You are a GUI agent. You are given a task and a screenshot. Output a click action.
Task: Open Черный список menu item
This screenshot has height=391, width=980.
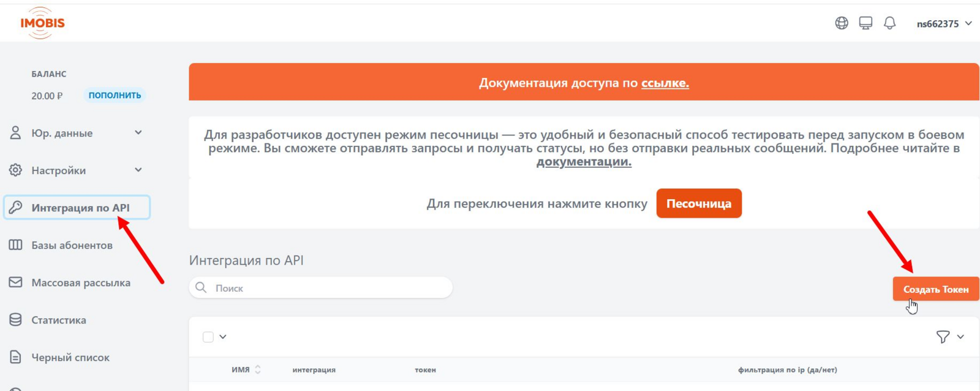(x=70, y=357)
